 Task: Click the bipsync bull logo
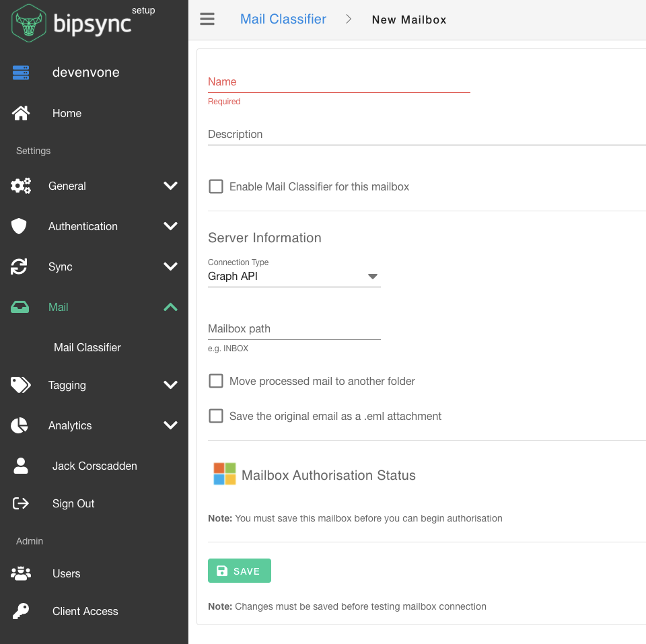[x=29, y=24]
